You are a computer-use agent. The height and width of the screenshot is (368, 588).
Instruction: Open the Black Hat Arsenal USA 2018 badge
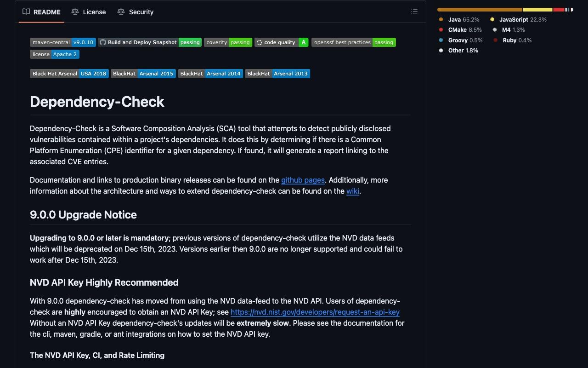[x=69, y=74]
